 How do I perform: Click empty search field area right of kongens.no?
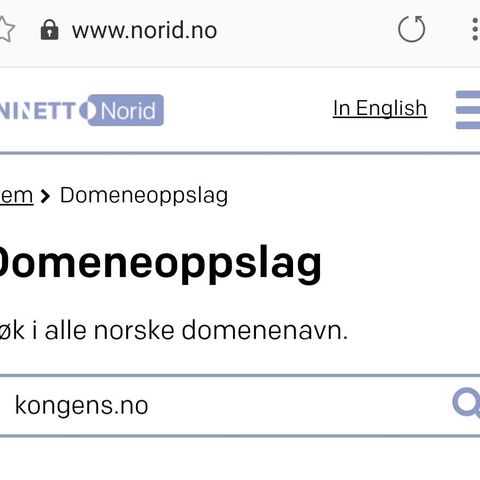tap(298, 405)
